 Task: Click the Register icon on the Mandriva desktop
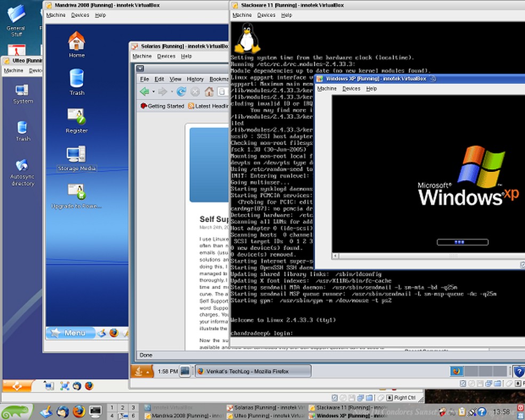(x=76, y=118)
